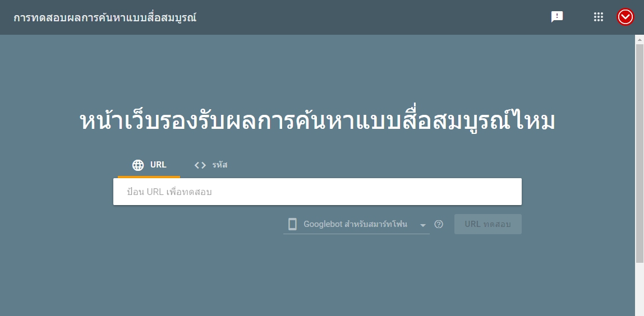
Task: Open the Googlebot สำหรับสมาร์ทโฟน dropdown
Action: click(x=357, y=225)
